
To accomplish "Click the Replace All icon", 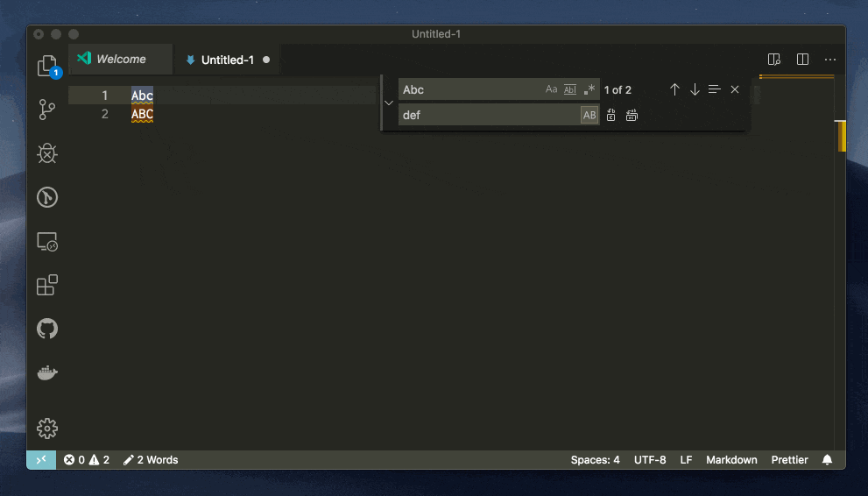I will (632, 115).
